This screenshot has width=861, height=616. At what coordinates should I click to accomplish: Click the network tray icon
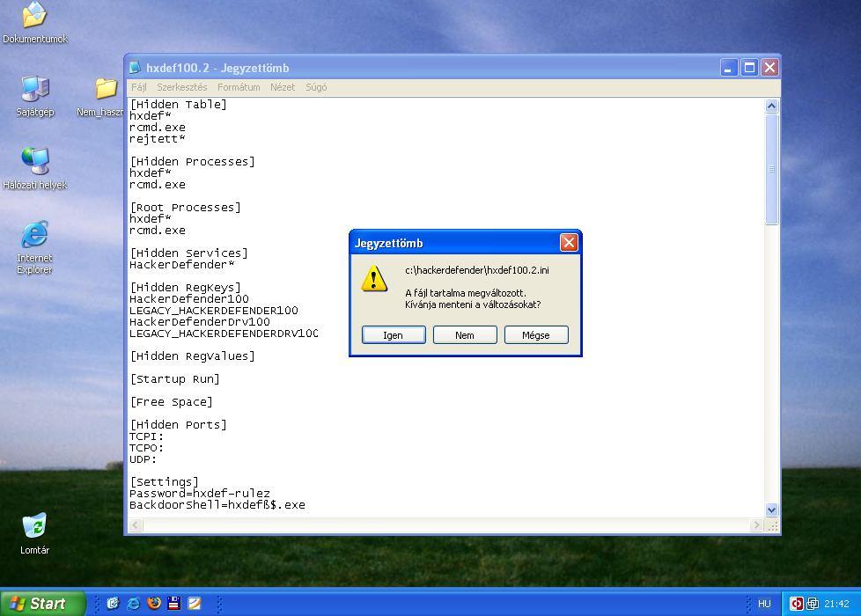[x=813, y=604]
